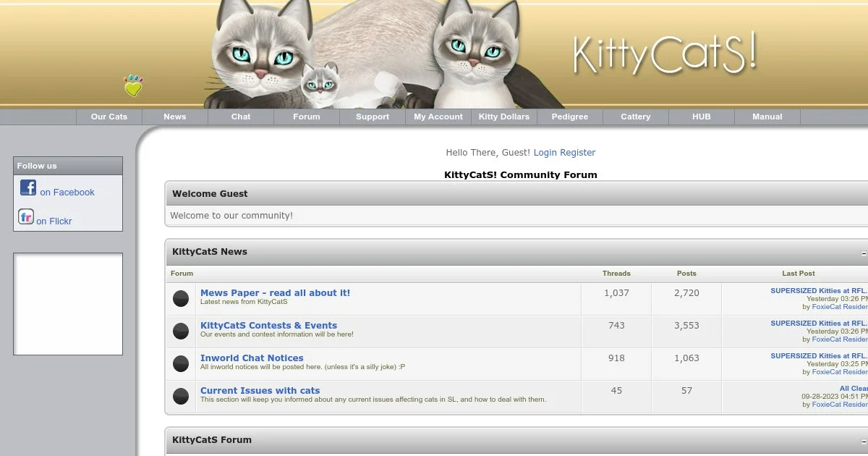Open My Account from navigation bar
Image resolution: width=868 pixels, height=456 pixels.
[x=438, y=117]
